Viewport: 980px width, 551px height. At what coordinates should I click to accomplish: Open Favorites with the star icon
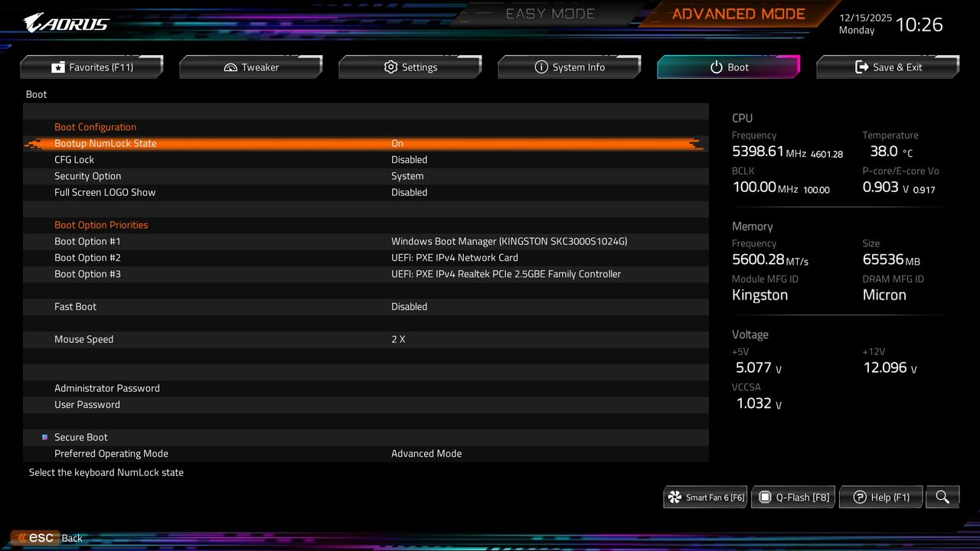click(57, 67)
